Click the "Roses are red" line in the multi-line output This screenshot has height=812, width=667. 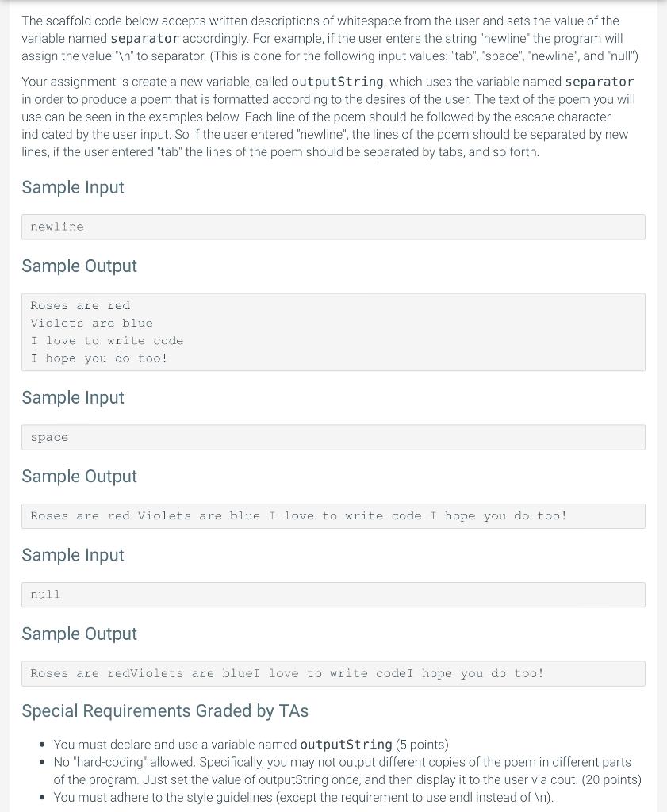(80, 306)
